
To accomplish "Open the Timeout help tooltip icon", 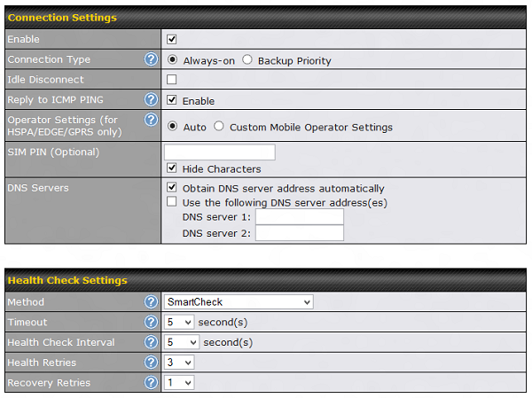I will 151,323.
